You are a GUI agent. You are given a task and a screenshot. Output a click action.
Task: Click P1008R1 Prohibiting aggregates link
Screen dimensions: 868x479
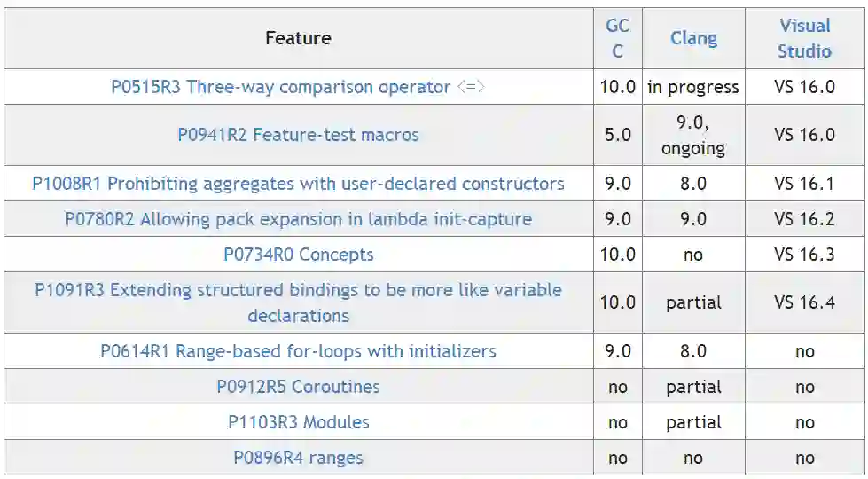pyautogui.click(x=298, y=184)
